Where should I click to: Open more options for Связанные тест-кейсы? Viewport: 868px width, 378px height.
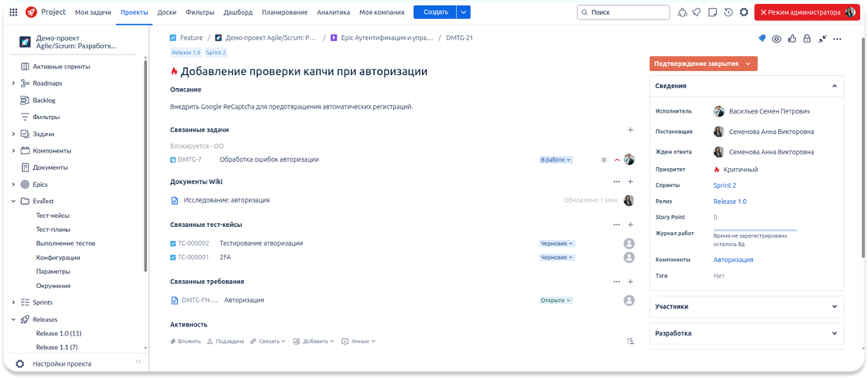(x=617, y=225)
